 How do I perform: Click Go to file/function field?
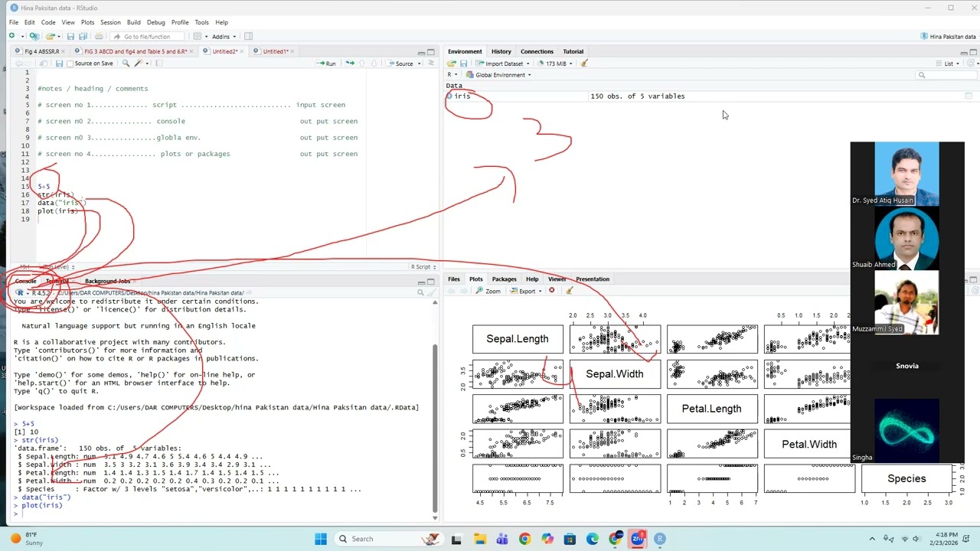tap(147, 36)
